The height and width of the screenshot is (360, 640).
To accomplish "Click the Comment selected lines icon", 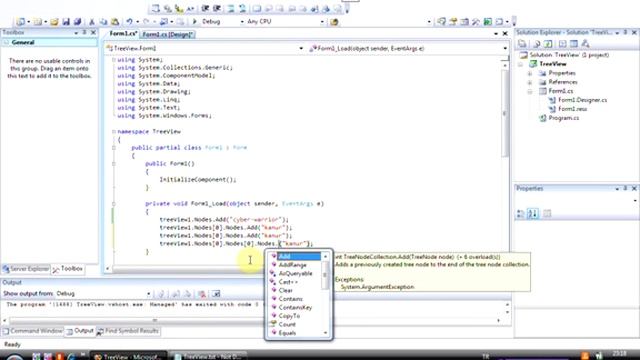I will tap(231, 8).
